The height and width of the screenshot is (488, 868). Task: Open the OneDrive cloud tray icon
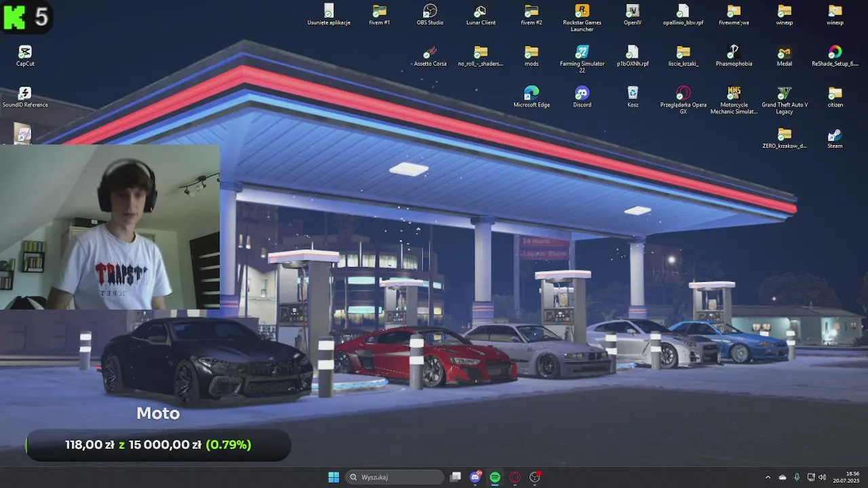pyautogui.click(x=783, y=477)
